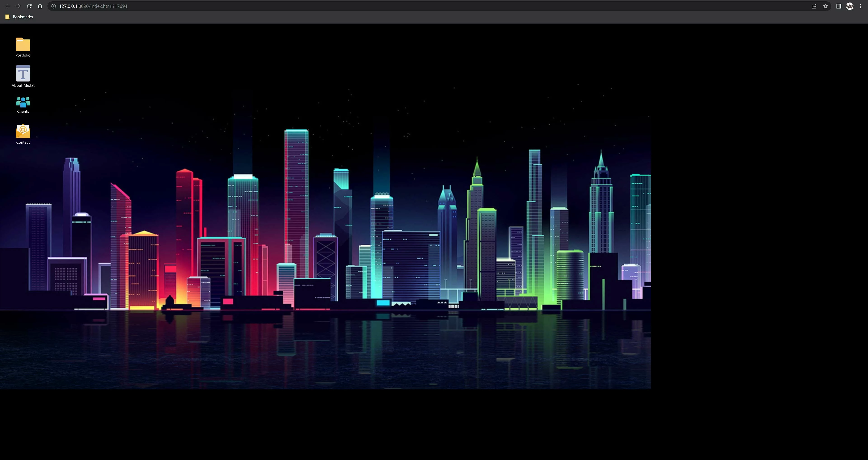Screen dimensions: 868x460
Task: Click the 'About Me.txt' text label
Action: [23, 86]
